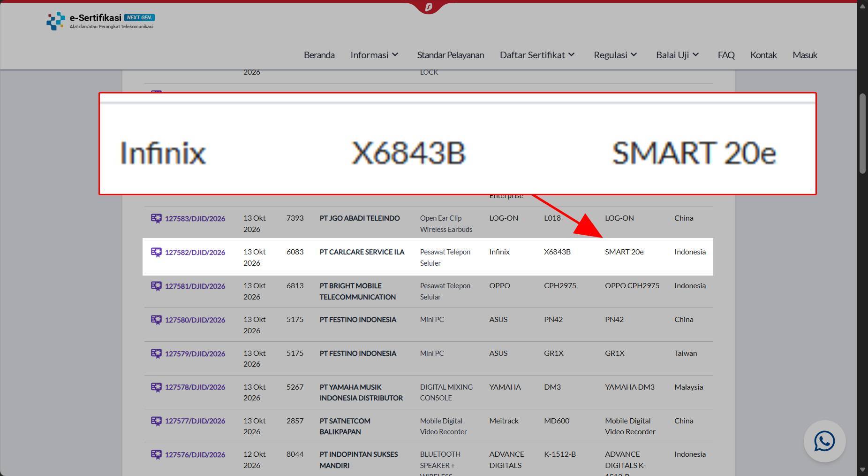Viewport: 868px width, 476px height.
Task: Open certificate link 127579/DJID/2026
Action: point(195,353)
